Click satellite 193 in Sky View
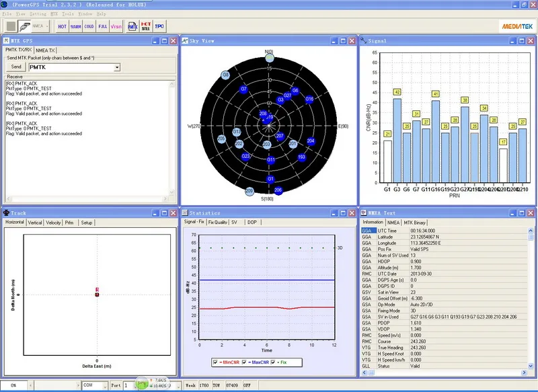Viewport: 538px width, 392px height. [x=301, y=157]
